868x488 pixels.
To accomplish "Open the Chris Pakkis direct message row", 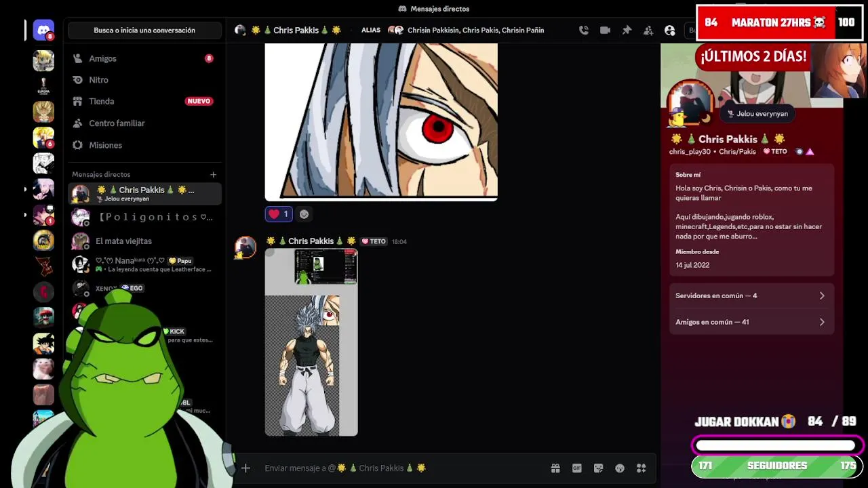I will (x=144, y=194).
